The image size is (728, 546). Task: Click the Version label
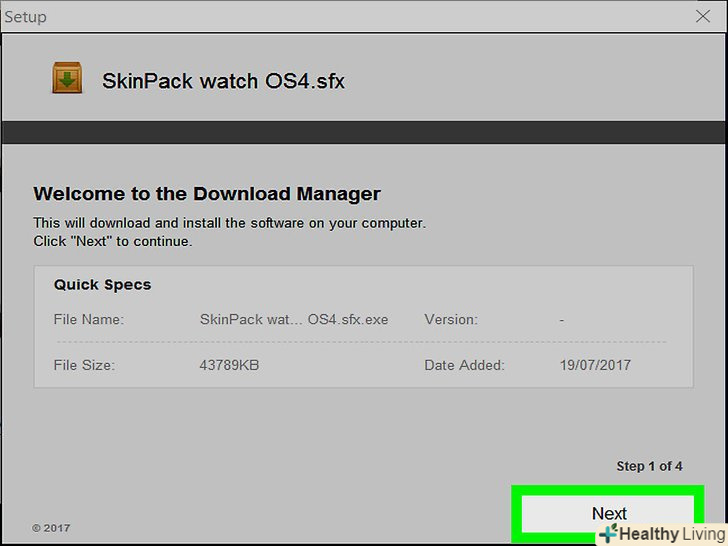click(x=451, y=320)
